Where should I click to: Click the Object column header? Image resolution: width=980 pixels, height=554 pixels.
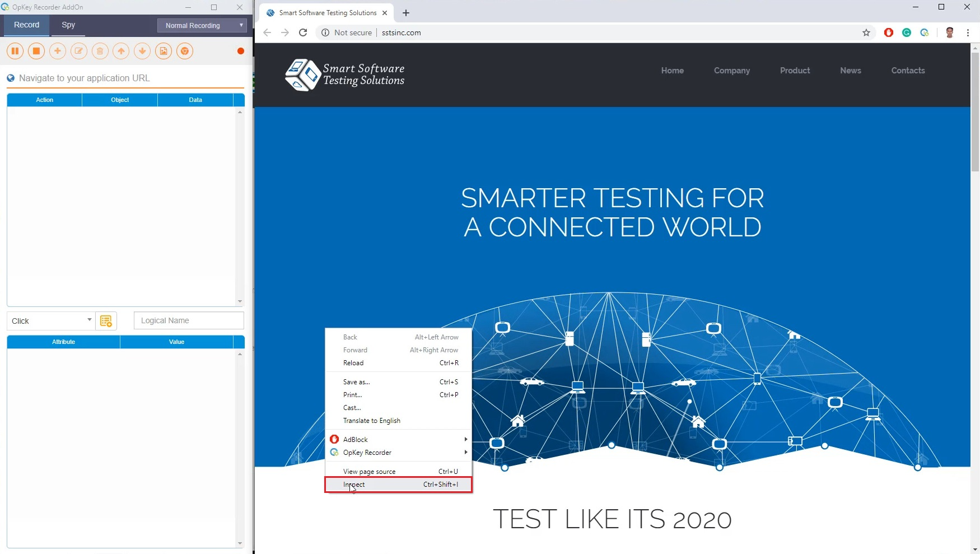tap(120, 100)
